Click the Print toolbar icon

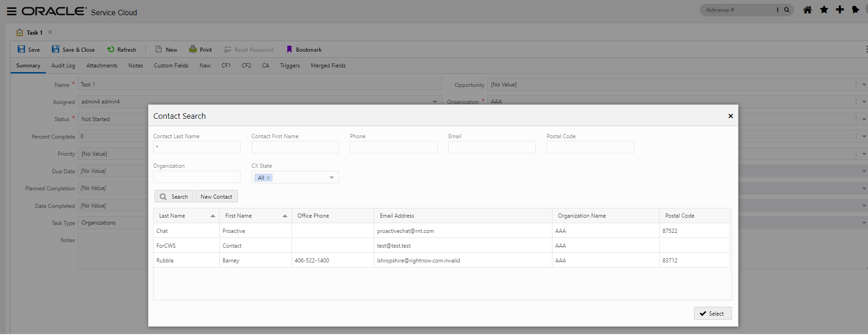coord(193,49)
